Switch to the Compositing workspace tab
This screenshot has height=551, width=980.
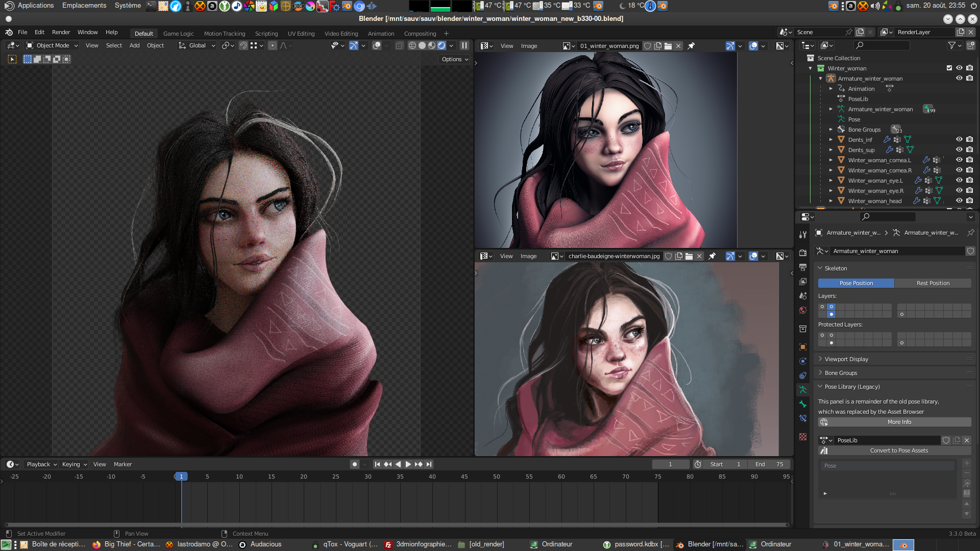coord(420,34)
